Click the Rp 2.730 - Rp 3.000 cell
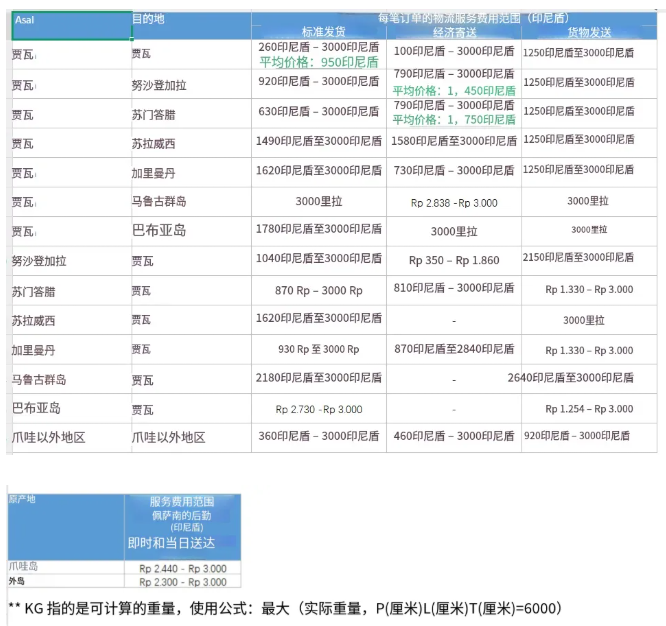 (x=319, y=409)
